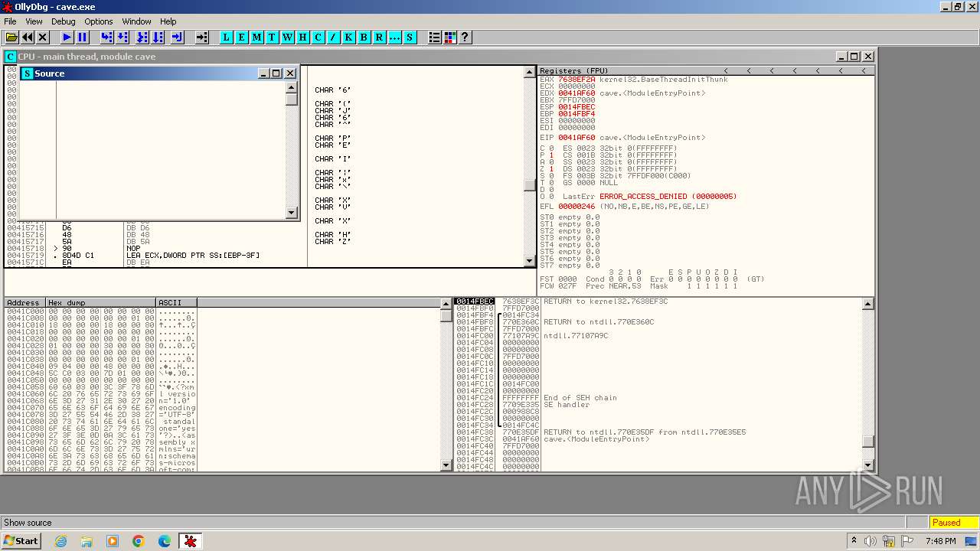Show Source with the S toolbar button
The image size is (980, 551).
pos(410,37)
